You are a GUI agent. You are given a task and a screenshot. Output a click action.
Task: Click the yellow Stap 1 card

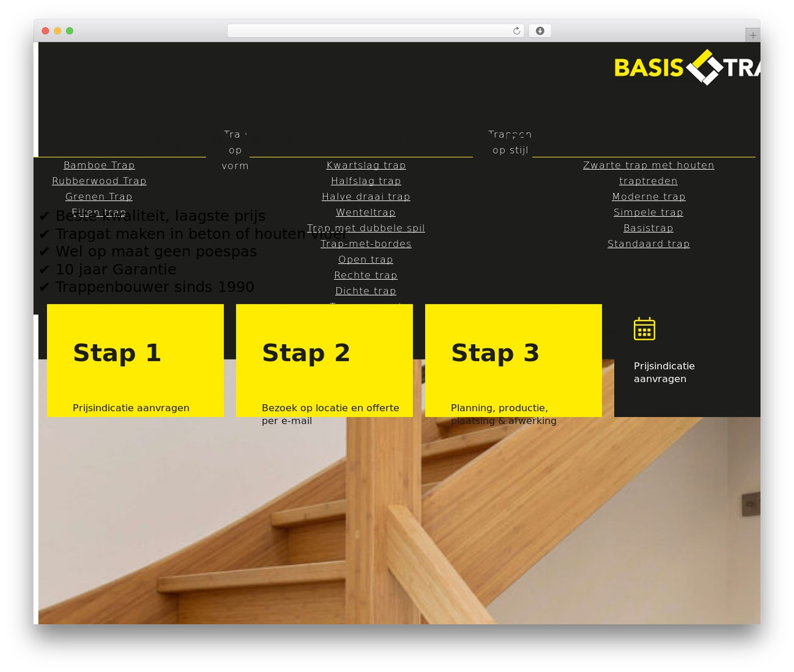tap(135, 360)
